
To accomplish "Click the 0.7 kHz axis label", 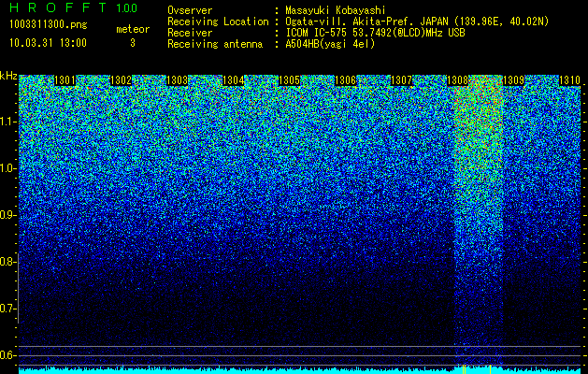I will (x=7, y=309).
